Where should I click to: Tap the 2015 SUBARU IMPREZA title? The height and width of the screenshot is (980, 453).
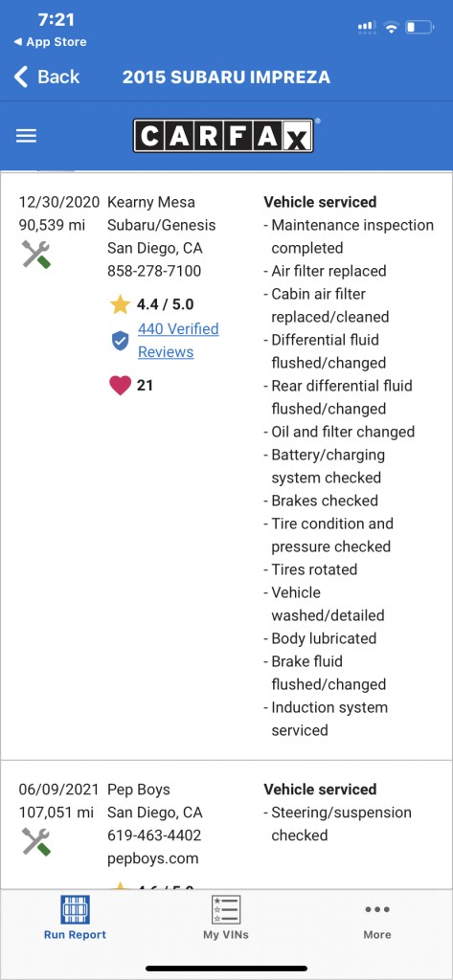(226, 78)
